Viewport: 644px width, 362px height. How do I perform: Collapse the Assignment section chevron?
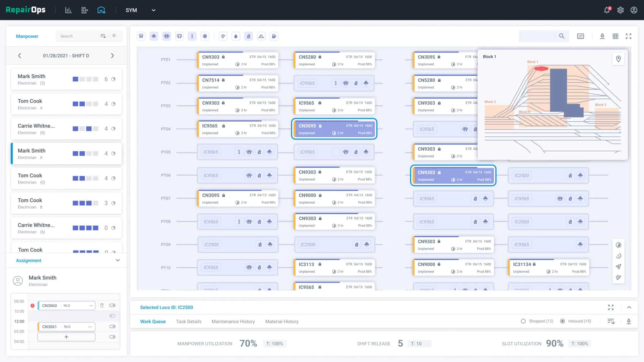pyautogui.click(x=118, y=260)
